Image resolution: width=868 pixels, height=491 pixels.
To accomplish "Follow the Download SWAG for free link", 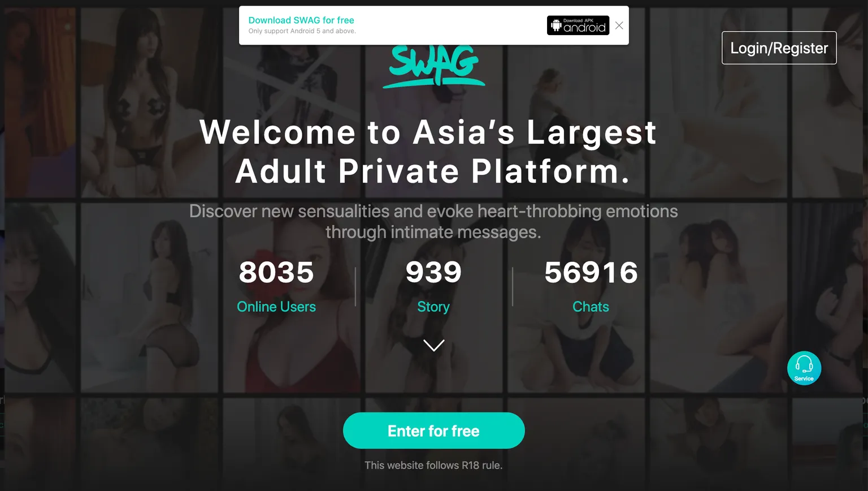I will (x=301, y=20).
